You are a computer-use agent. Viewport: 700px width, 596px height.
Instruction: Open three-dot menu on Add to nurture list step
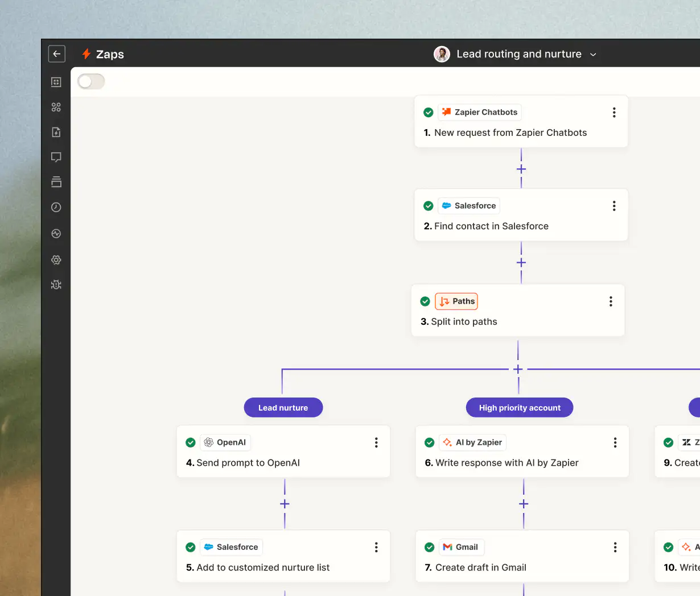click(x=376, y=547)
